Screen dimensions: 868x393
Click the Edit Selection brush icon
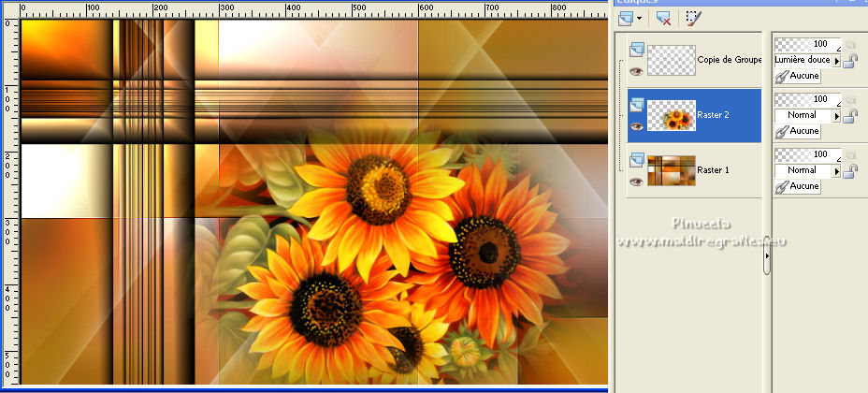point(693,18)
